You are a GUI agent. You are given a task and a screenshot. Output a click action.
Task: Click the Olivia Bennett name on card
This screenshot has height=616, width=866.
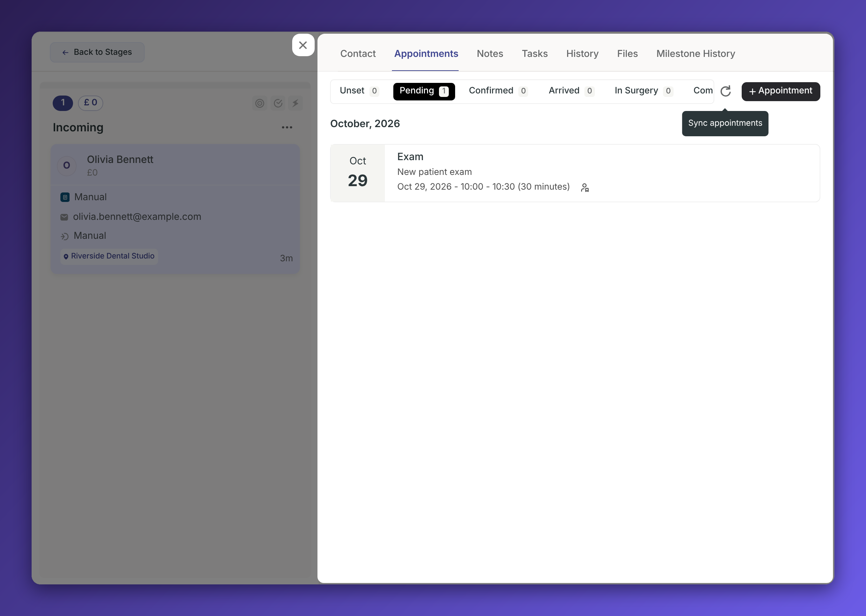120,159
